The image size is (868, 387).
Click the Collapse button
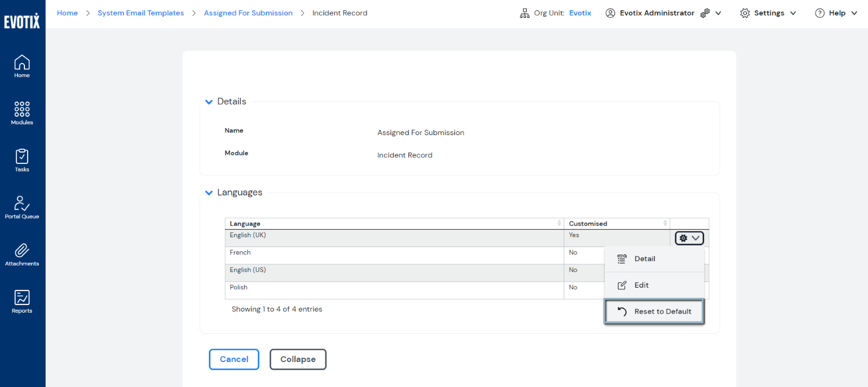click(298, 359)
